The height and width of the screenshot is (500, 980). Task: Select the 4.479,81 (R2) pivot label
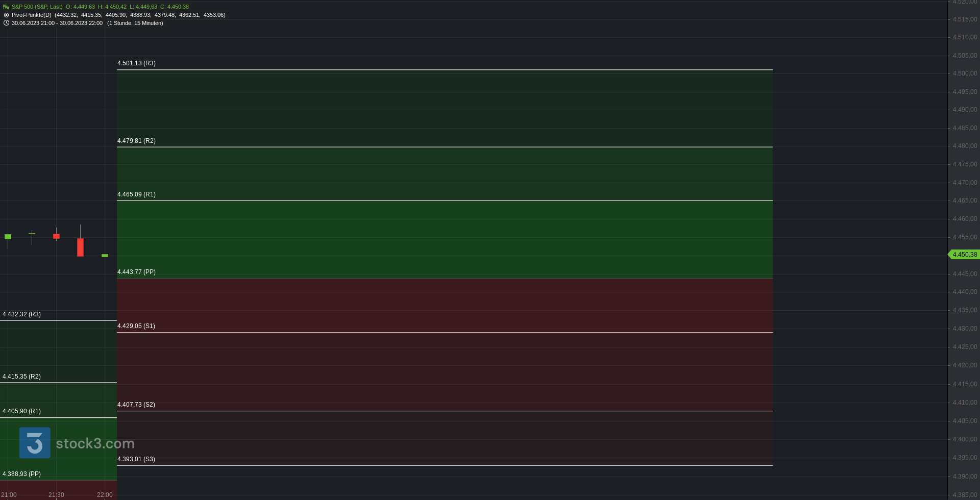point(136,141)
